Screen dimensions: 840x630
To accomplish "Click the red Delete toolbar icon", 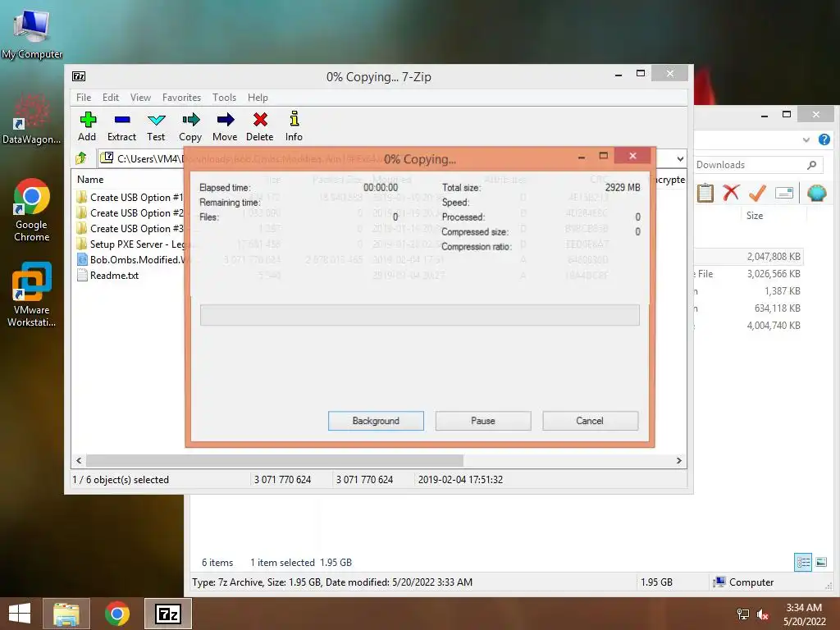I will pos(260,126).
